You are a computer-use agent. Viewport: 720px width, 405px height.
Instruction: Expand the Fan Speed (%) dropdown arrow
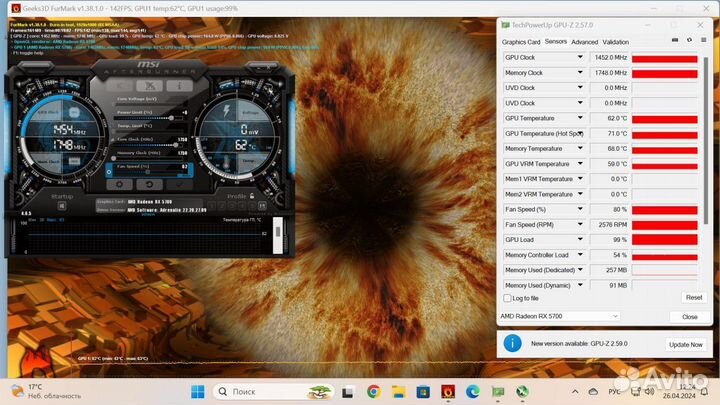tap(580, 208)
